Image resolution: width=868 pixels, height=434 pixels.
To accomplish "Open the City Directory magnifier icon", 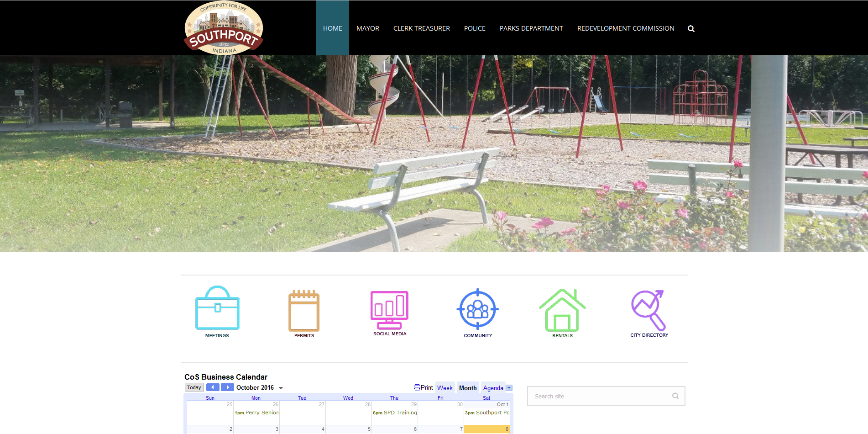I will (x=649, y=310).
